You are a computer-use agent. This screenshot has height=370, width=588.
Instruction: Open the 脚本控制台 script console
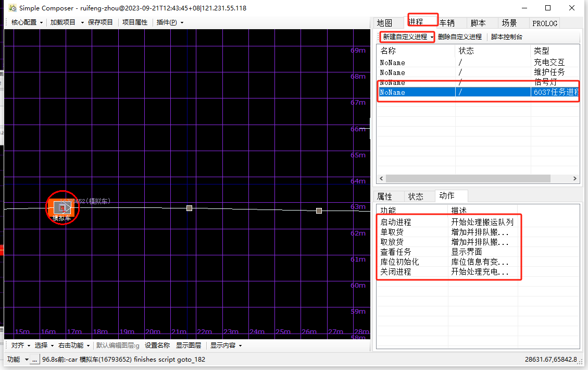coord(507,37)
